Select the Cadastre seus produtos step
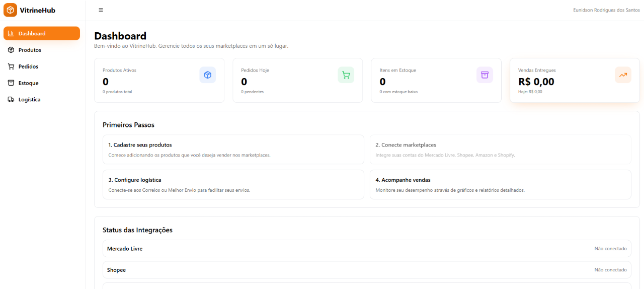644x289 pixels. tap(233, 150)
